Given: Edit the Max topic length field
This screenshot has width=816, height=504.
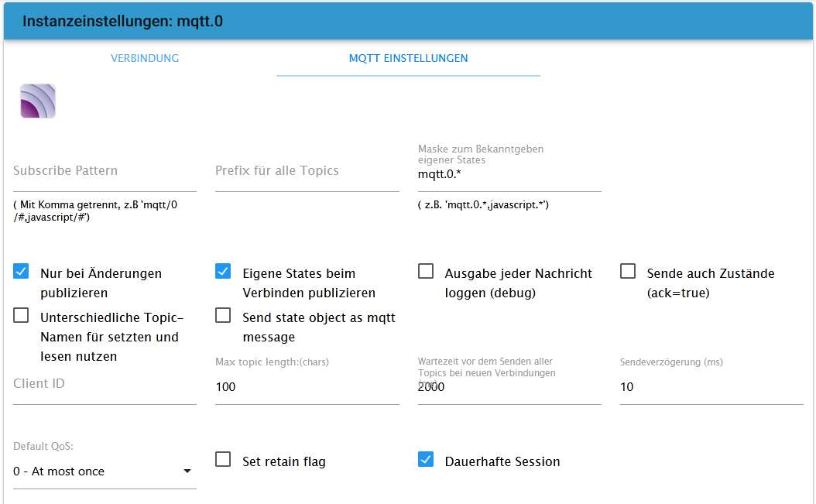Looking at the screenshot, I should pos(307,387).
